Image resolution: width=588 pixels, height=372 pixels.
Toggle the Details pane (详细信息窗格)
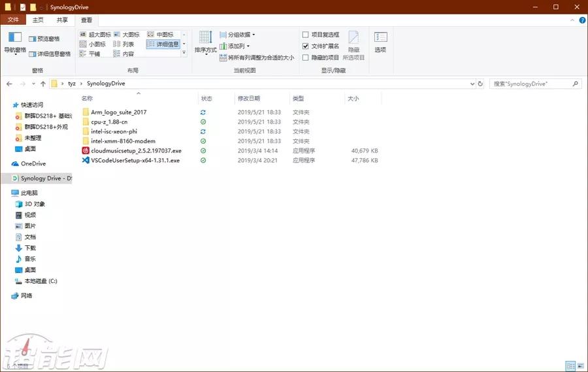[50, 54]
